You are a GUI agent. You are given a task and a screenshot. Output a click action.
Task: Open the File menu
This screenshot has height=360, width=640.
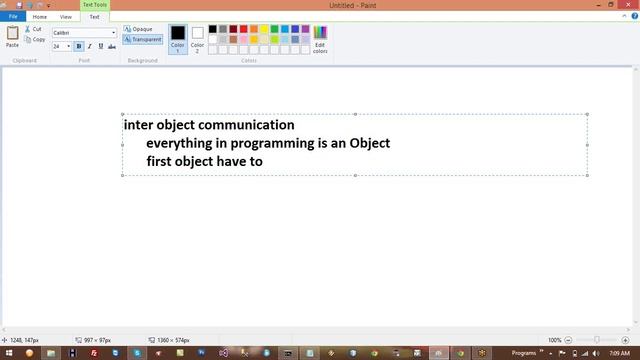13,16
